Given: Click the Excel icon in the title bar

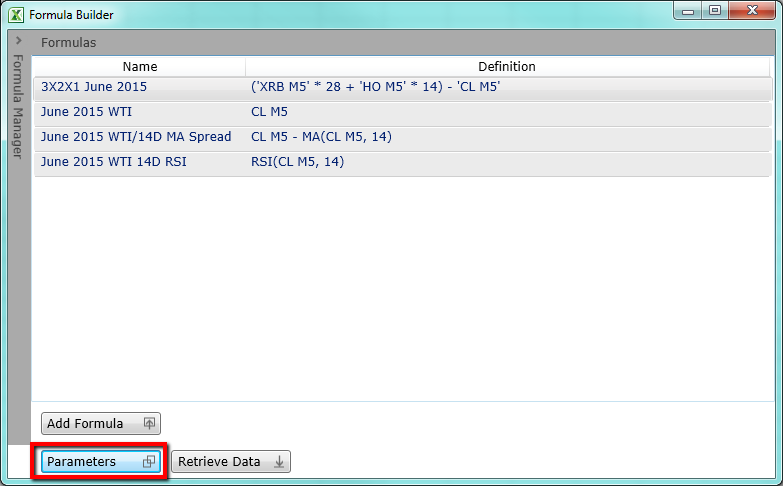Looking at the screenshot, I should click(15, 15).
